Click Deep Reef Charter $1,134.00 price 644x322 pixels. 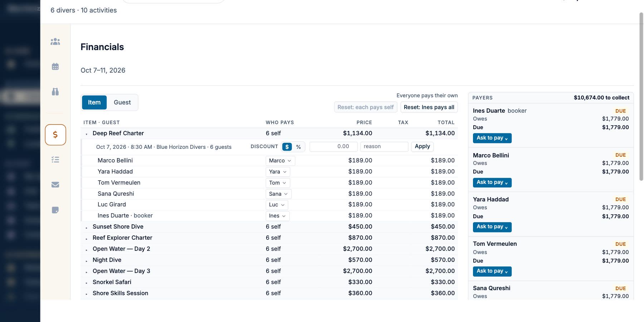tap(357, 133)
